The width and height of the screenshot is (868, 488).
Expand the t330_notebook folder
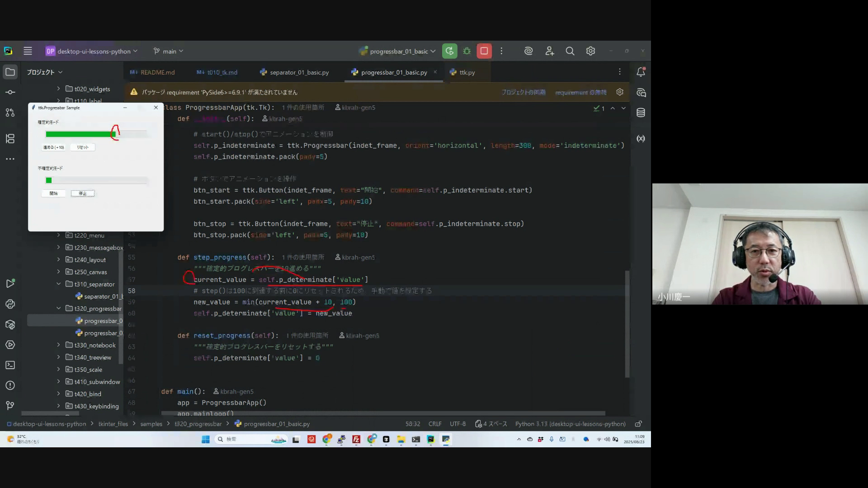[58, 345]
